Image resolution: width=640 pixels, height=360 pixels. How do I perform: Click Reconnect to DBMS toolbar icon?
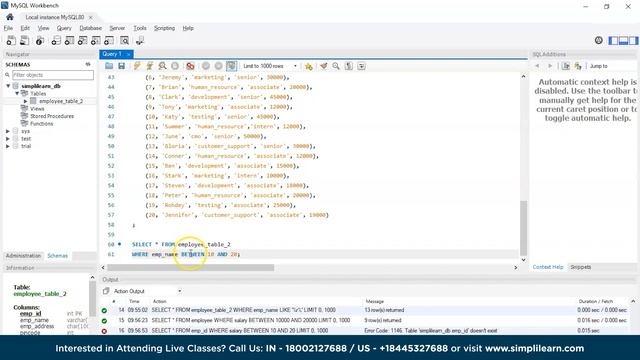click(x=140, y=40)
